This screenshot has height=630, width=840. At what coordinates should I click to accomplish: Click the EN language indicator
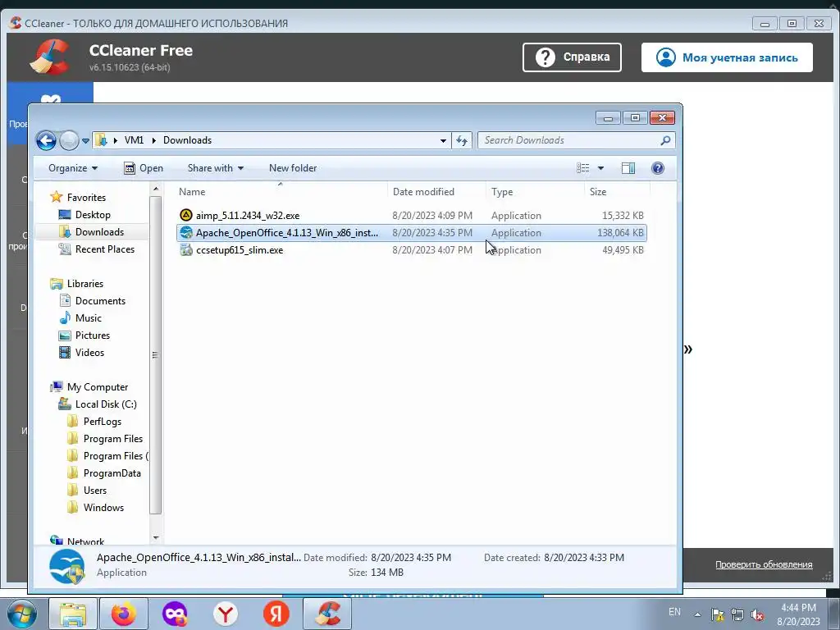click(x=674, y=612)
